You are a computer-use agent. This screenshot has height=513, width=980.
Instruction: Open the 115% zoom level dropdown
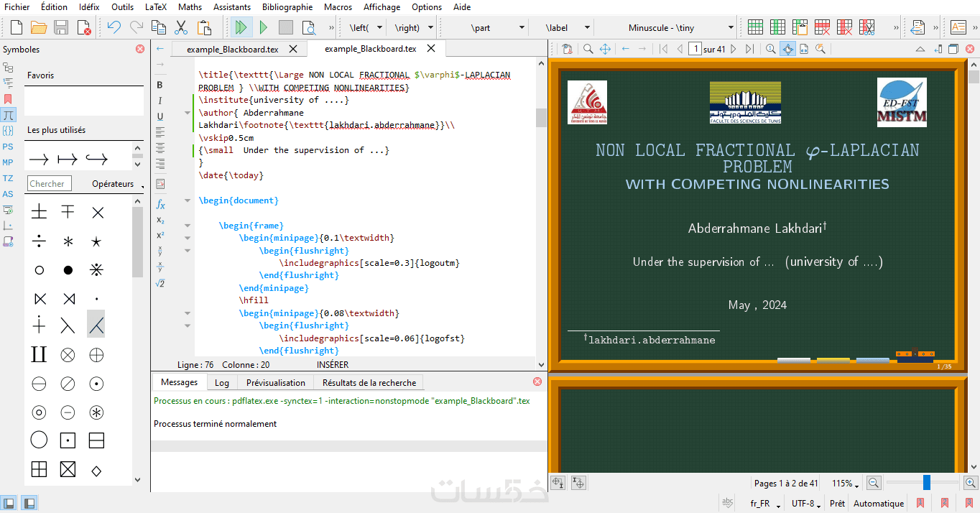(846, 484)
